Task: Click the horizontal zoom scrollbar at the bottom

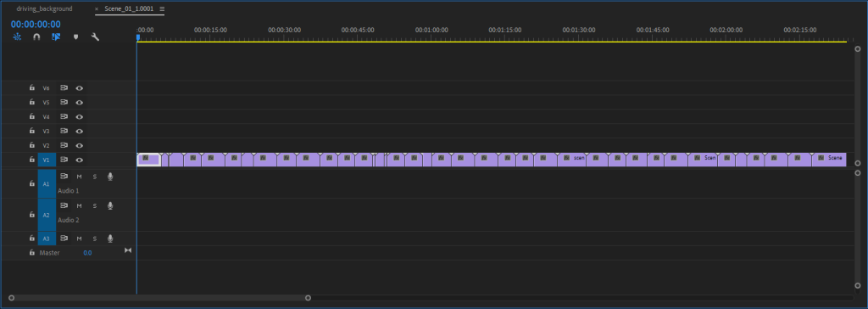Action: [x=159, y=298]
